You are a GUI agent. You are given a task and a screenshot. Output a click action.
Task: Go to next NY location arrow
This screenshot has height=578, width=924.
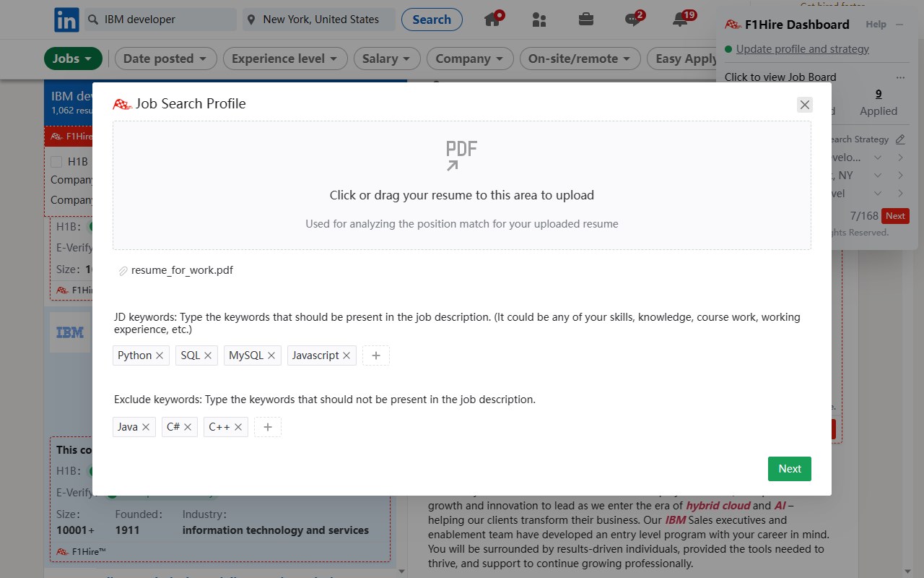[901, 176]
